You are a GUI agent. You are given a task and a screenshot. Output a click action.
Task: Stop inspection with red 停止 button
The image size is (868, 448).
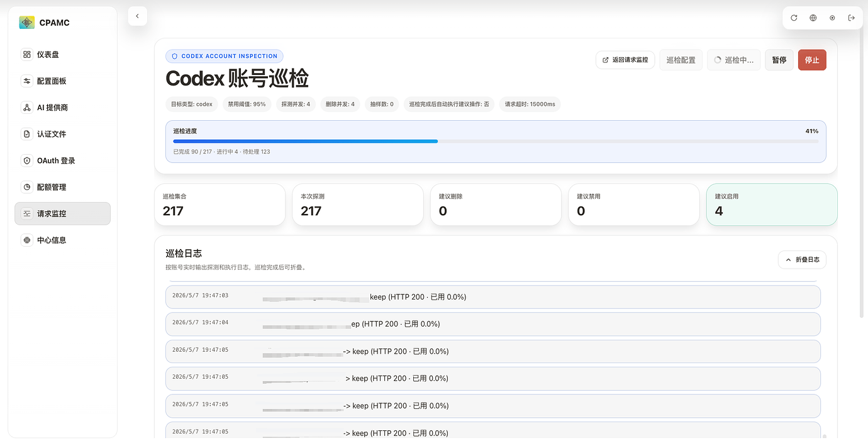(812, 60)
